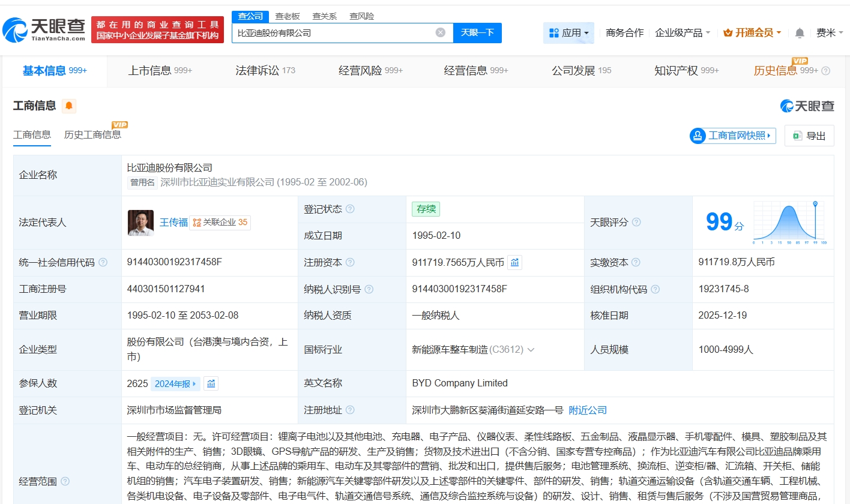Click the help icon next to 历史信息 tab
Screen dimensions: 850x504
[x=826, y=71]
